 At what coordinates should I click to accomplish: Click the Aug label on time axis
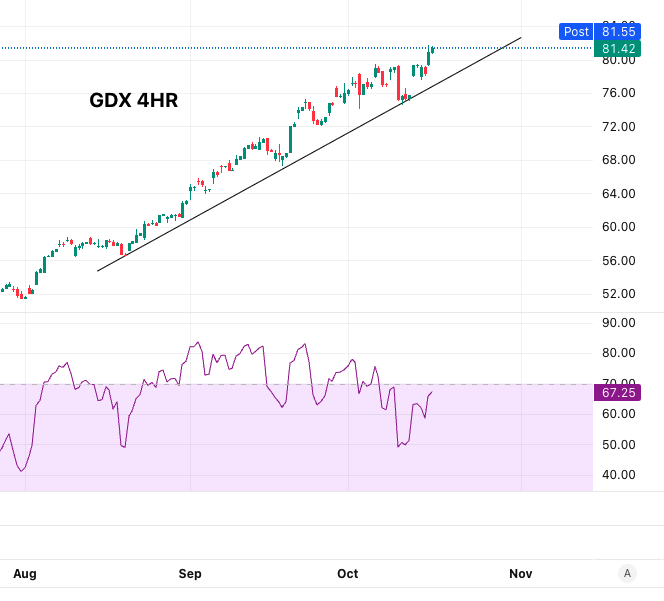[25, 573]
